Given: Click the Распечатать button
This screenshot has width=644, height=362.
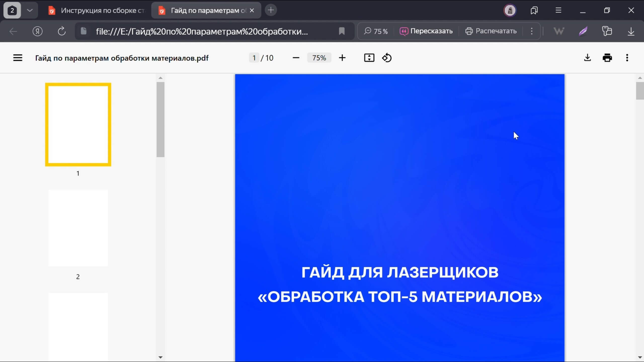Looking at the screenshot, I should click(491, 31).
